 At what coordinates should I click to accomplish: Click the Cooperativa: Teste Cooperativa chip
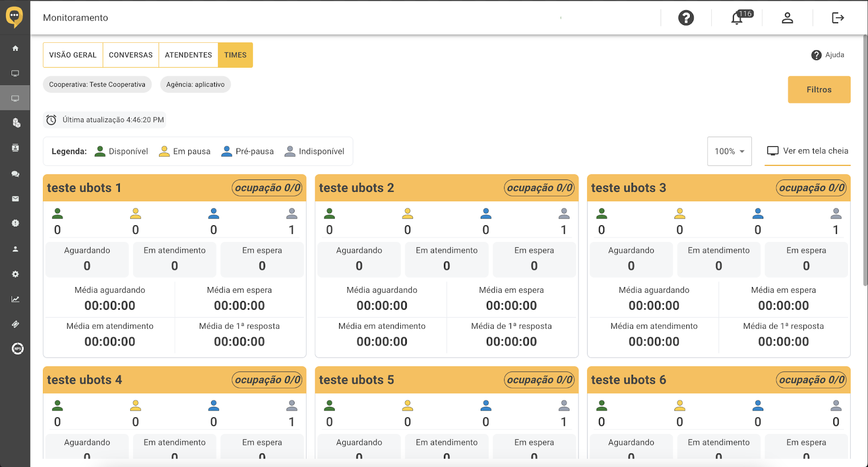[97, 85]
